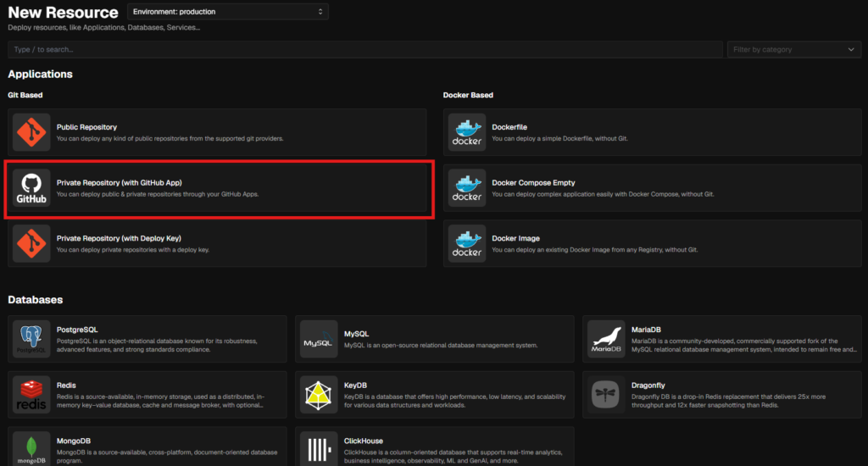Select the MariaDB database title
Image resolution: width=868 pixels, height=466 pixels.
646,330
